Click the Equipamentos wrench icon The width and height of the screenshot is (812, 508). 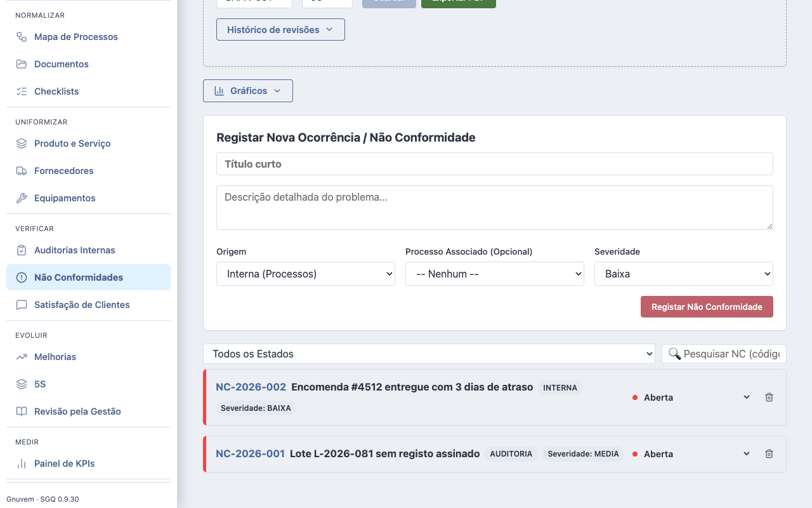click(x=22, y=198)
